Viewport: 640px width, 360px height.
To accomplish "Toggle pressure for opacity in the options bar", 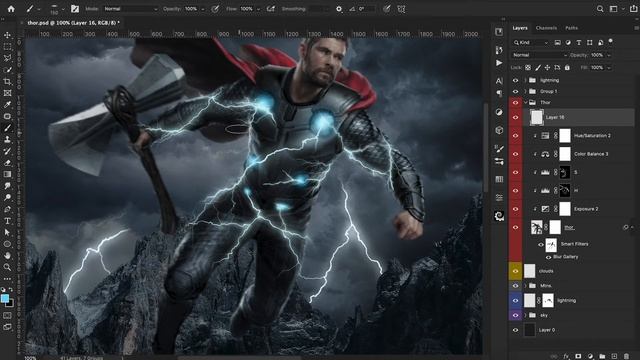I will point(215,9).
